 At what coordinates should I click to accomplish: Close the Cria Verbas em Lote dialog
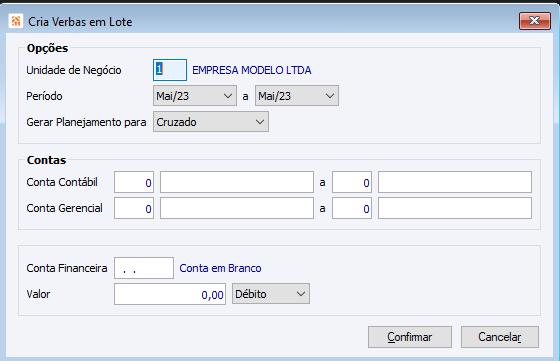coord(534,21)
